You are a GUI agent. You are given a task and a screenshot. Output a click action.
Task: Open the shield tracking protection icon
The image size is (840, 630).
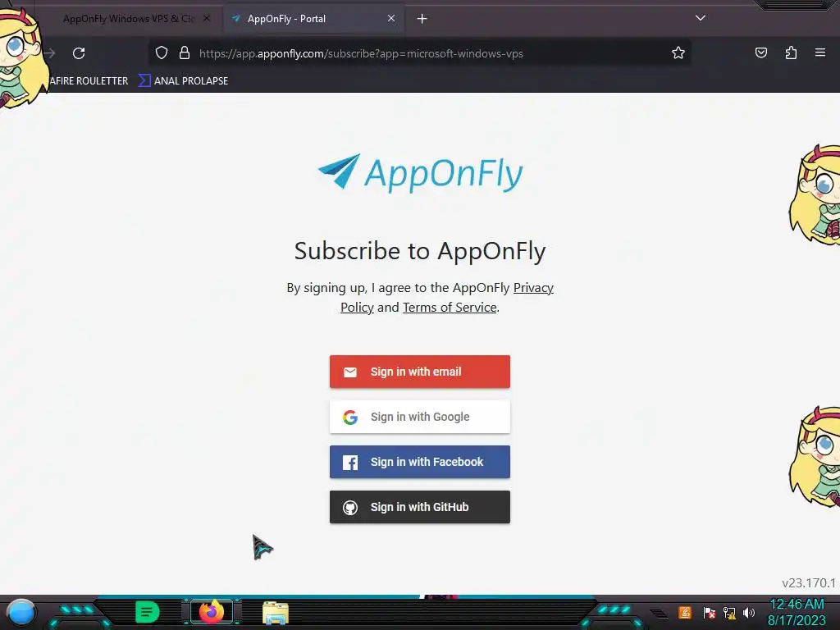coord(162,53)
